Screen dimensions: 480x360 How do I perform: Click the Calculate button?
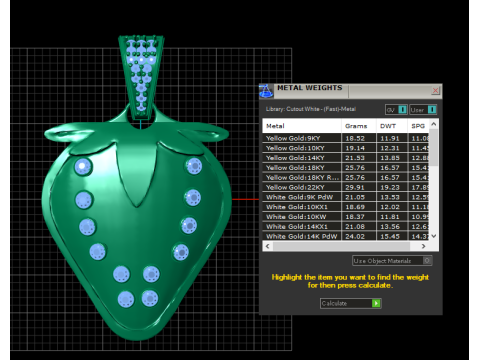click(x=351, y=303)
